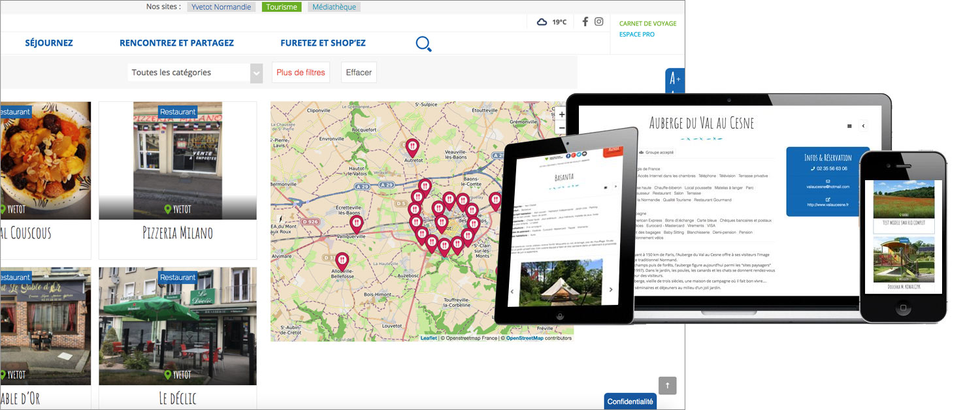Click the Effacer button
Viewport: 980px width, 410px height.
point(359,72)
